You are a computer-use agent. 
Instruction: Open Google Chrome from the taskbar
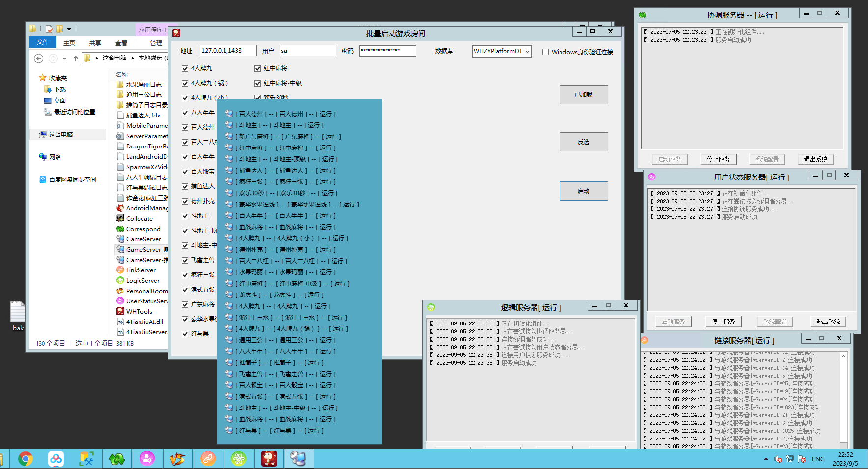click(x=25, y=459)
